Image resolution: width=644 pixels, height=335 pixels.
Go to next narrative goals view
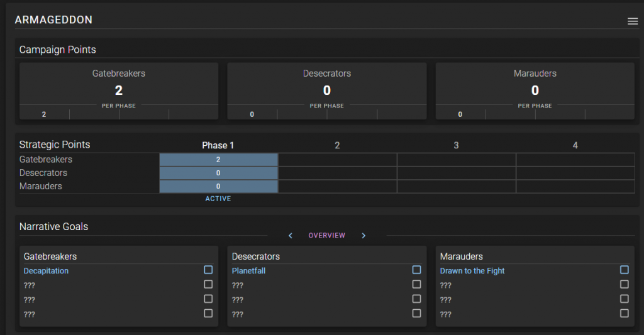pyautogui.click(x=364, y=236)
